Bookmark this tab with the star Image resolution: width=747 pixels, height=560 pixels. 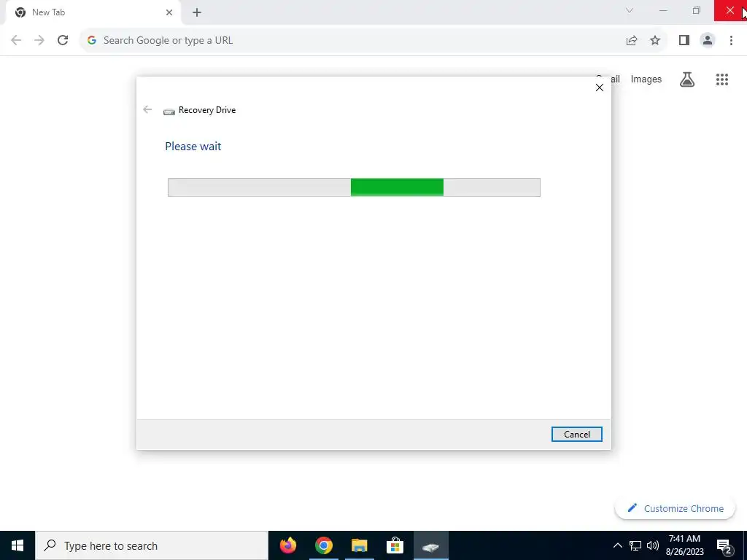click(655, 41)
